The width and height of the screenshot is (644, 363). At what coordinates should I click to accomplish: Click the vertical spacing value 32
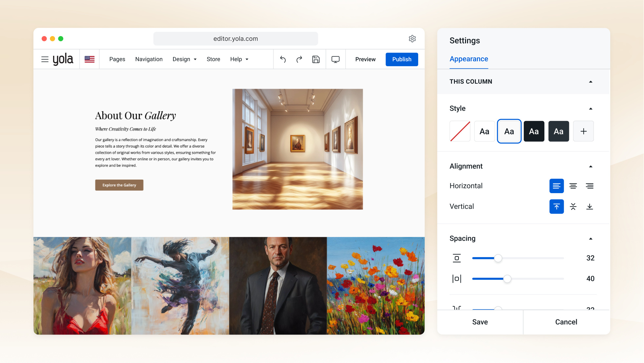coord(590,258)
